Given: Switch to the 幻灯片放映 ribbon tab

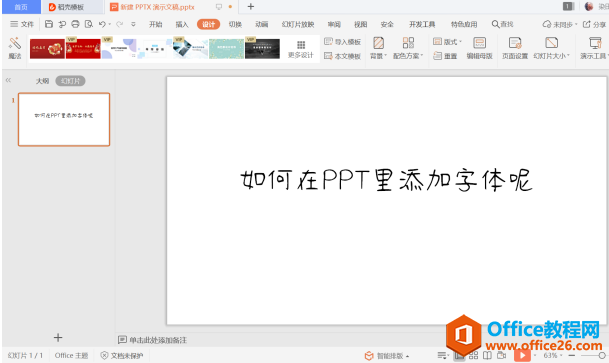Looking at the screenshot, I should (x=298, y=24).
